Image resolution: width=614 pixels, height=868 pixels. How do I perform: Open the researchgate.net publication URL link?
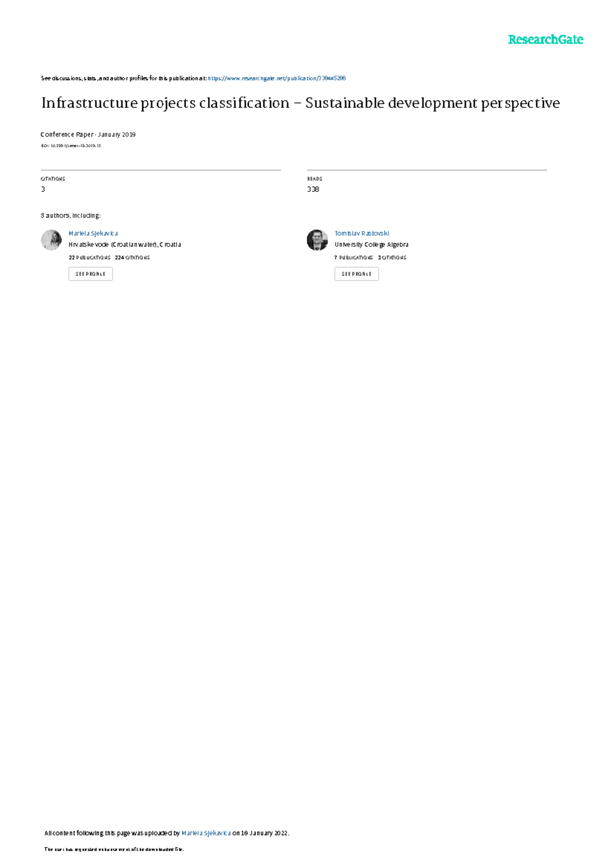277,78
